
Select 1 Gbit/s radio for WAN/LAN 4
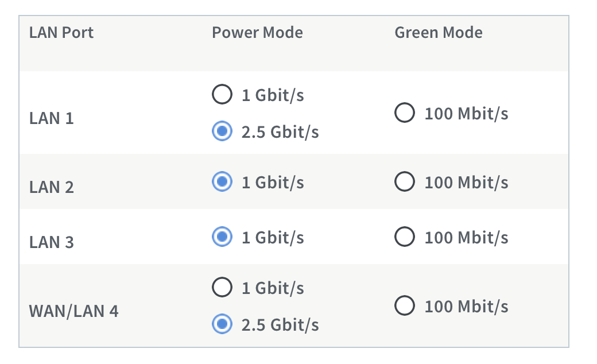click(222, 287)
